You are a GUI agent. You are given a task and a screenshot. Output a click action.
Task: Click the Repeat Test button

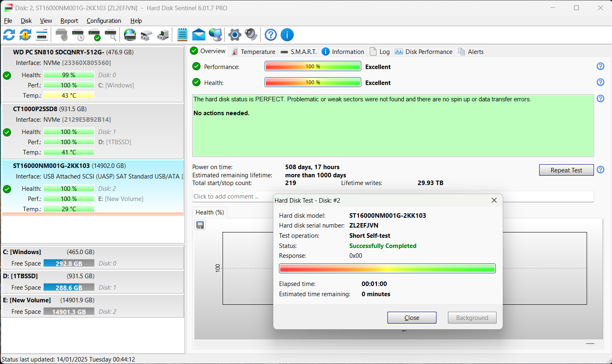566,170
